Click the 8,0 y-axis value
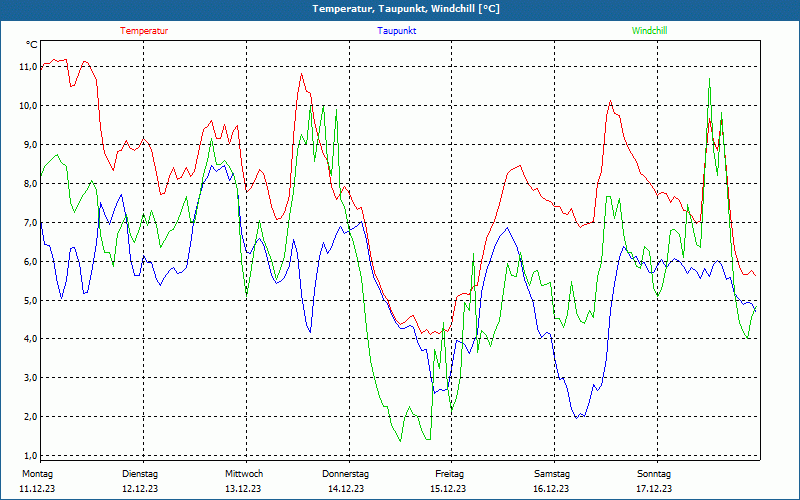This screenshot has height=500, width=800. click(x=30, y=183)
